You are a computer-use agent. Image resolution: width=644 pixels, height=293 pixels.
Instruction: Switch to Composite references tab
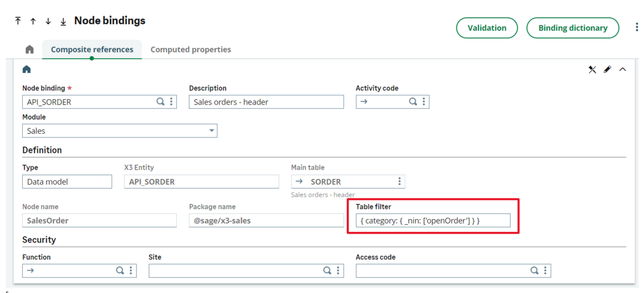(x=92, y=49)
